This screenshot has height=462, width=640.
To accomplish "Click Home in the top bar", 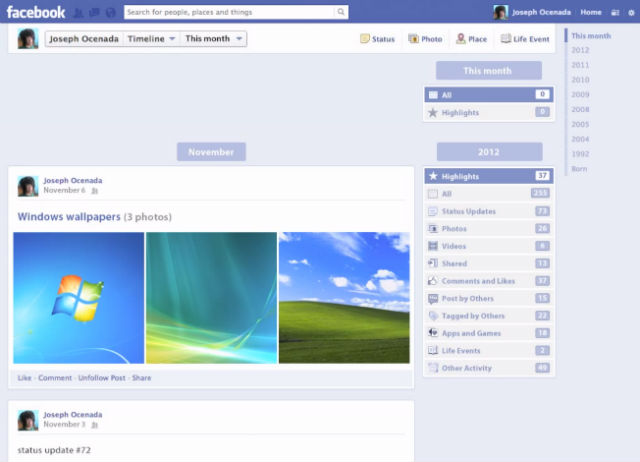I will click(591, 12).
